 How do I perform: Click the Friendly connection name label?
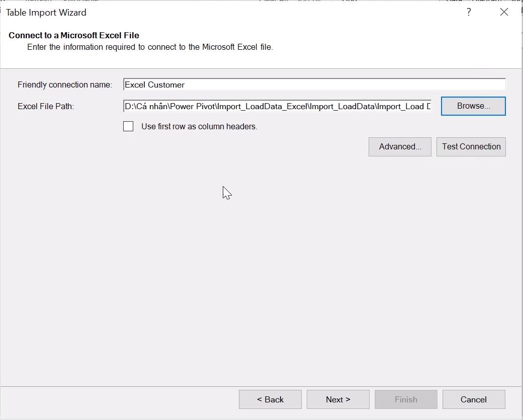[64, 85]
